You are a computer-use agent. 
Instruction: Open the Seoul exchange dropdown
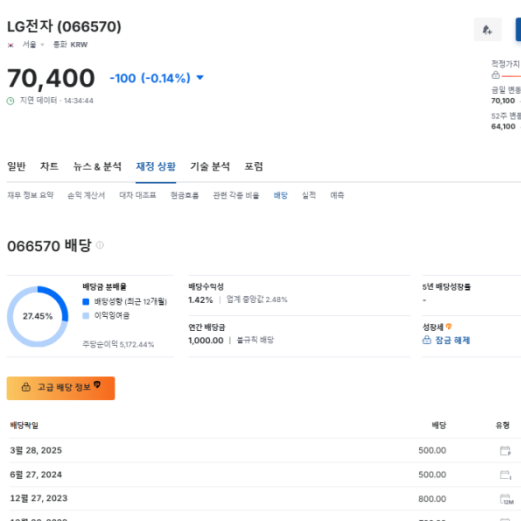[33, 45]
